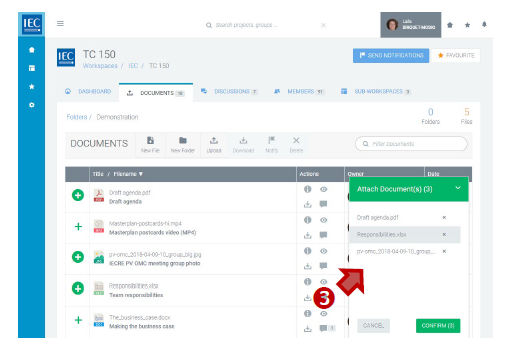Select Masterplan-postcards video with its plus

point(78,227)
